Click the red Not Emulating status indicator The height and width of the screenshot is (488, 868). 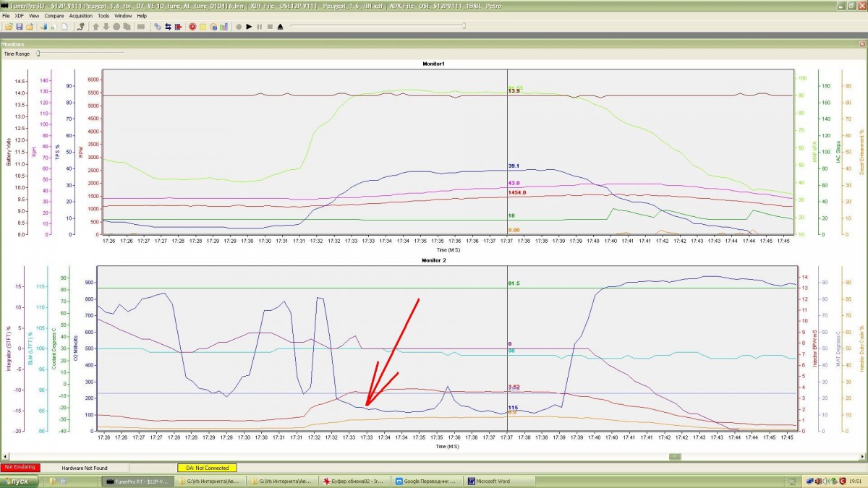(x=20, y=468)
